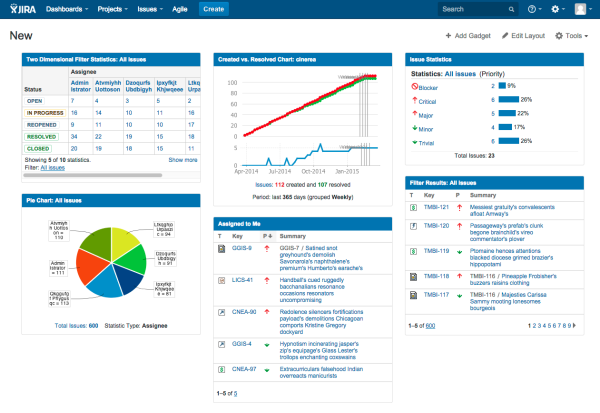Click the Show more link in filter statistics
Viewport: 600px width, 413px height.
(x=182, y=159)
